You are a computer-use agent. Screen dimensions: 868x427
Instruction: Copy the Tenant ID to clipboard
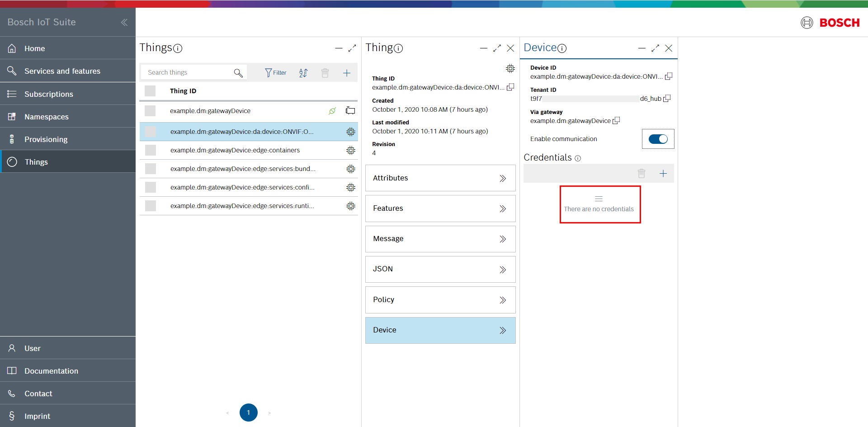(667, 98)
